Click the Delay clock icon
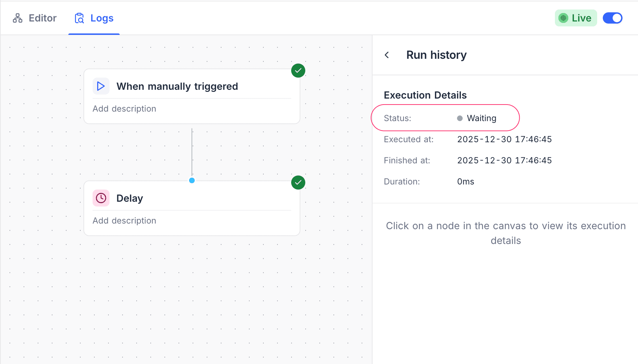Screen dimensions: 638x364 101,198
